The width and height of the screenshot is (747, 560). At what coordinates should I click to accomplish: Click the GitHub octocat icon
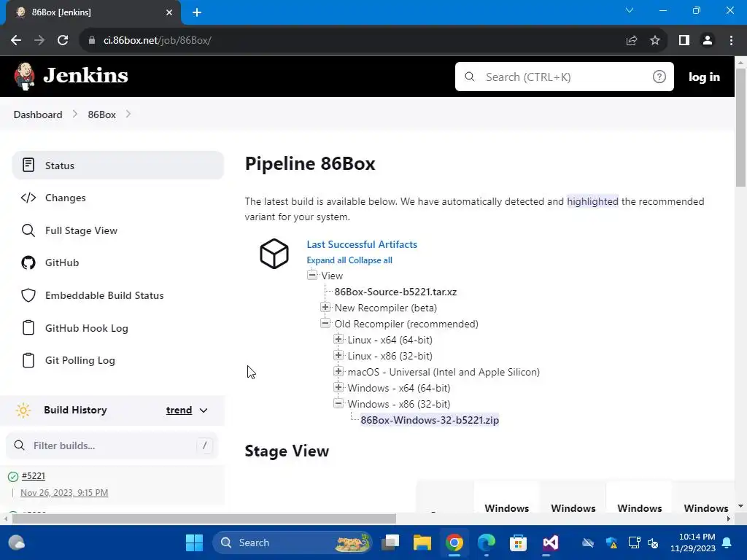tap(28, 262)
